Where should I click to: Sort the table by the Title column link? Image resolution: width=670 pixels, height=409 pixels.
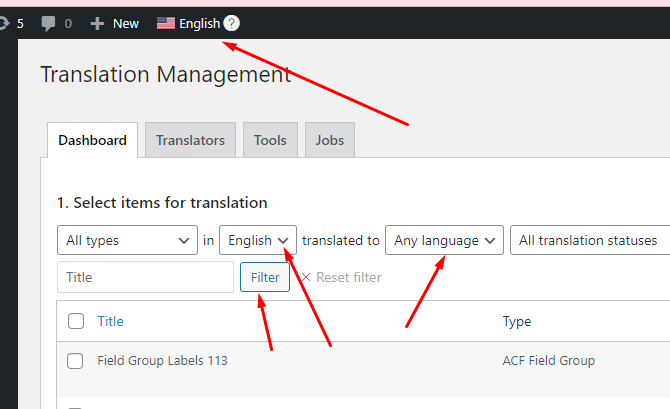110,321
